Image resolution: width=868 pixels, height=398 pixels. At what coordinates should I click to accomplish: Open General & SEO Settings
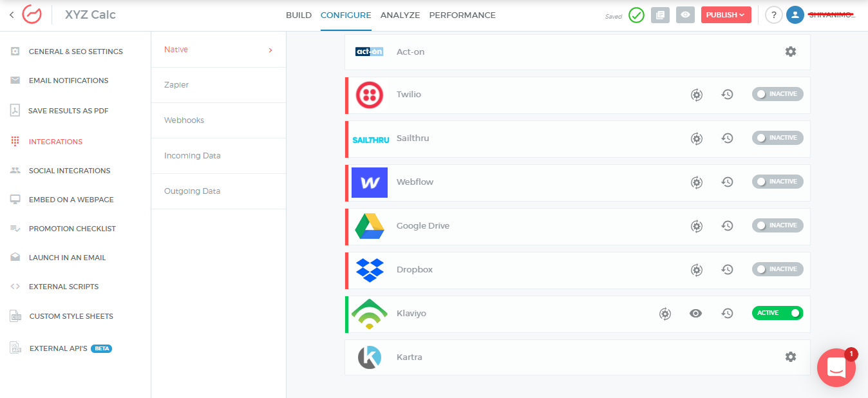75,52
